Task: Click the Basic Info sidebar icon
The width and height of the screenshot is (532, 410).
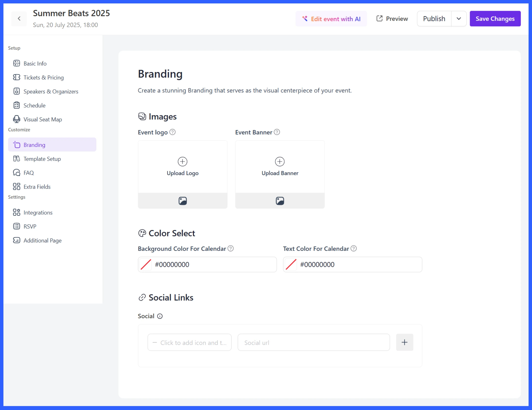Action: point(16,63)
